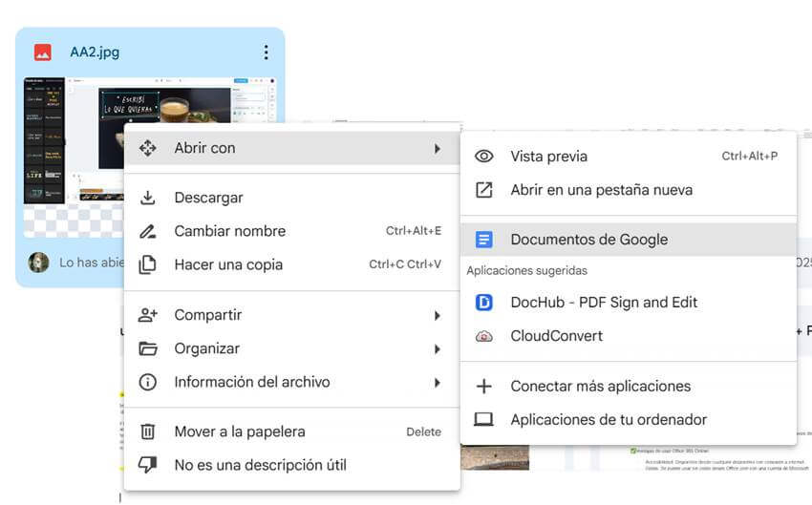Click the laptop icon for Aplicaciones de tu ordenador

point(483,420)
